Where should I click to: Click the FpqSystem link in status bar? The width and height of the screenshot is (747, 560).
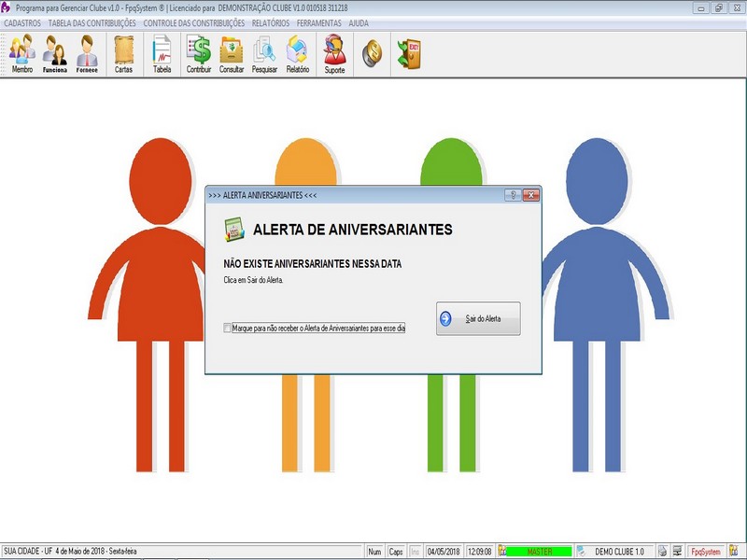[x=706, y=552]
